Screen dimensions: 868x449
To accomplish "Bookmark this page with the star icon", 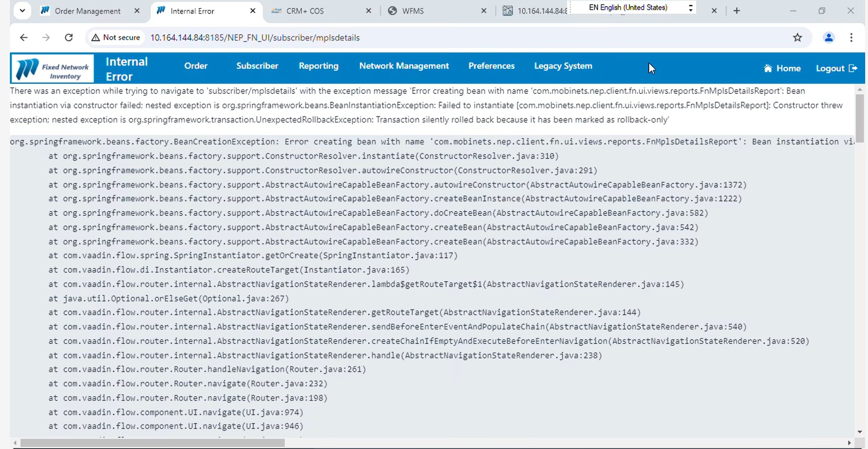I will [x=797, y=38].
